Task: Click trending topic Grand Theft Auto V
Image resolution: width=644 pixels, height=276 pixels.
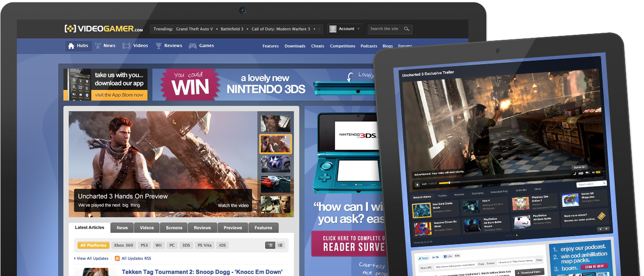Action: [x=195, y=29]
